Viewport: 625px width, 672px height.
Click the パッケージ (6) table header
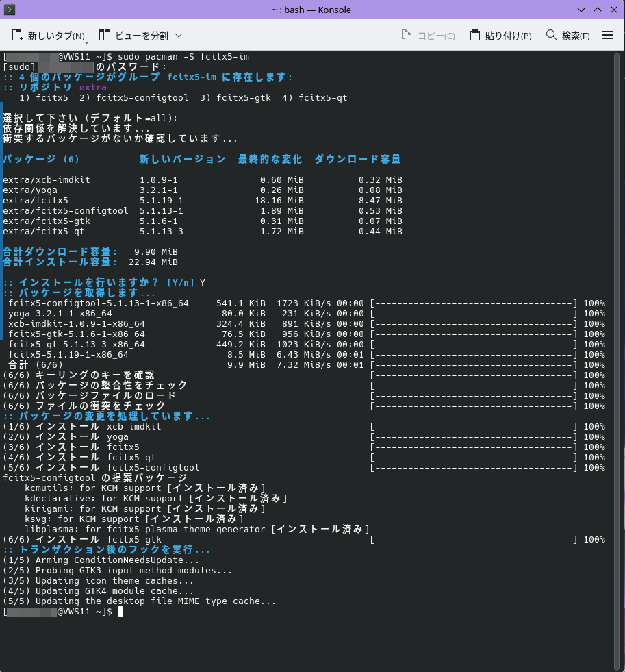coord(41,159)
